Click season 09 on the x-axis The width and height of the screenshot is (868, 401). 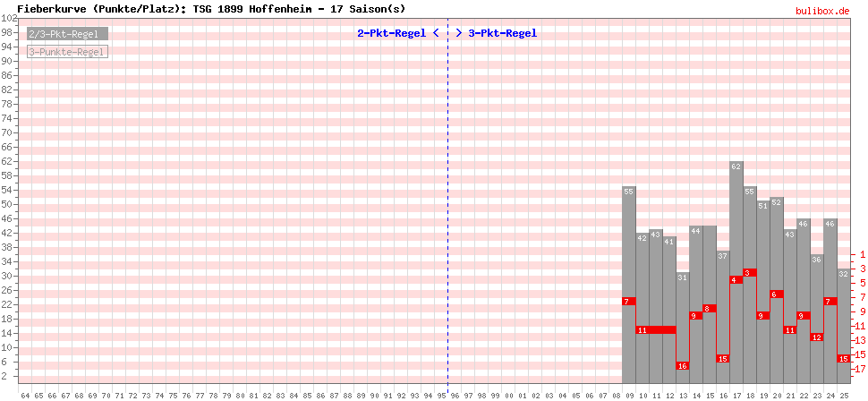[x=629, y=394]
